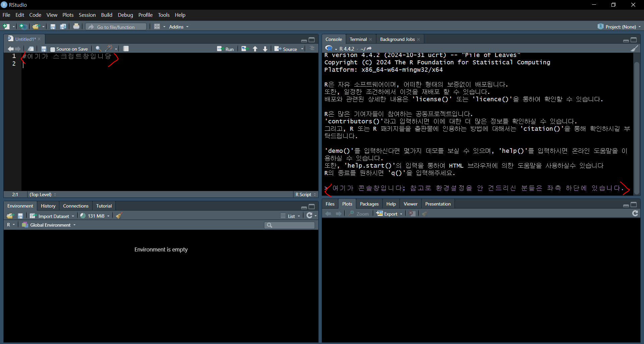Viewport: 644px width, 344px height.
Task: Open Global Environment dropdown
Action: tap(49, 225)
